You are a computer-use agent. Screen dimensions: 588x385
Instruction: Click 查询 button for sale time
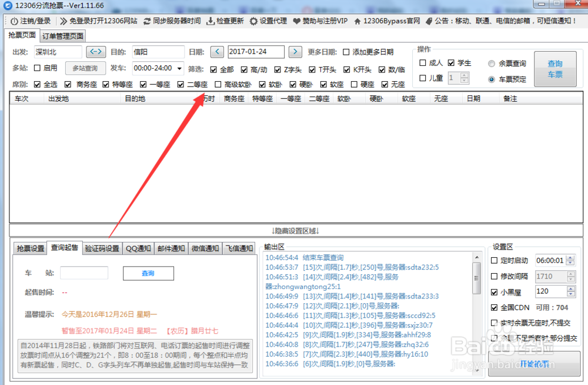148,273
